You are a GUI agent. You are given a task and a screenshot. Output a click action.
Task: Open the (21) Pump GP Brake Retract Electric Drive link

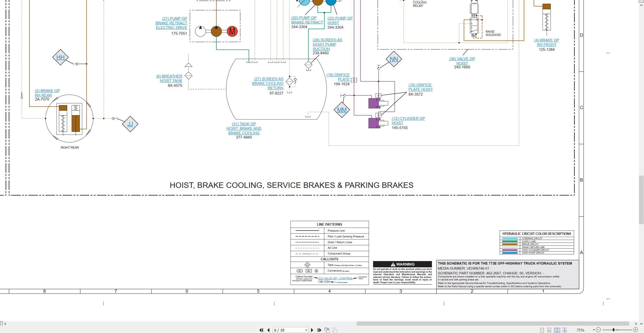click(171, 23)
